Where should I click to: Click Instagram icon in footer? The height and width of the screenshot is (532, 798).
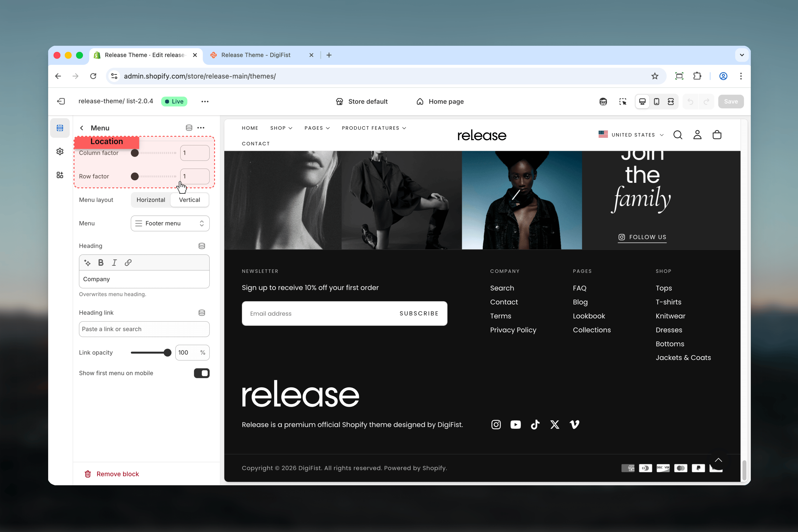point(496,424)
